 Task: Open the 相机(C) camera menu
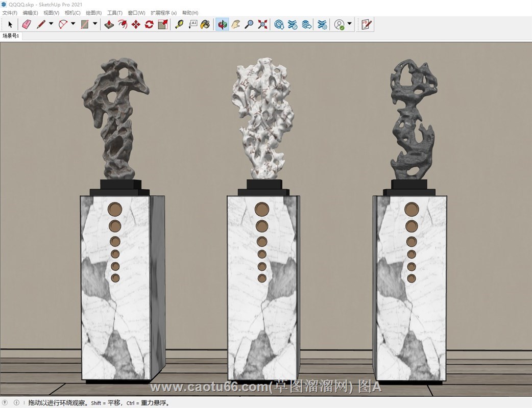[72, 13]
